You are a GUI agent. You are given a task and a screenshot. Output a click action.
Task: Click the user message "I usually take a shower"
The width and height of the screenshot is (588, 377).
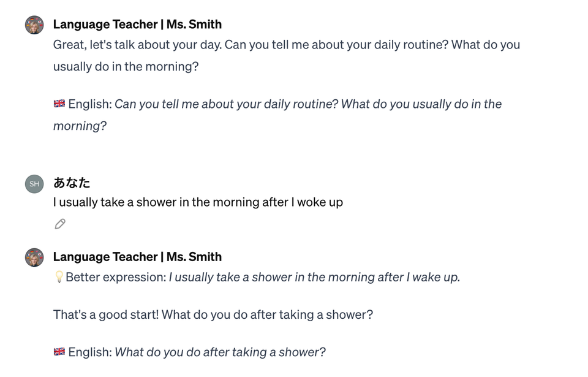[x=198, y=202]
